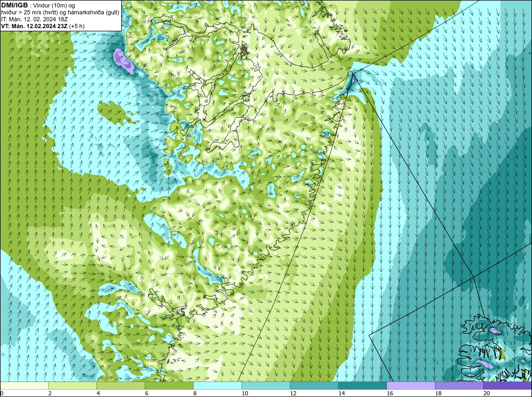The image size is (532, 397).
Task: Click the legend label '16'
Action: coord(390,393)
